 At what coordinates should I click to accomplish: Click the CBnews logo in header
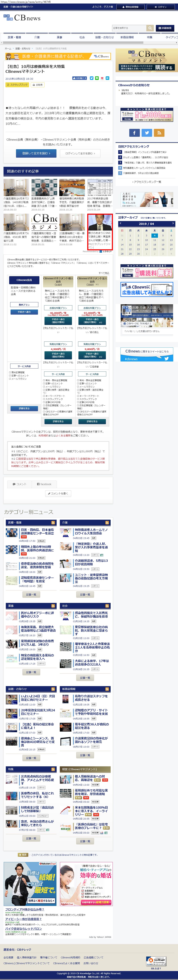click(x=22, y=18)
